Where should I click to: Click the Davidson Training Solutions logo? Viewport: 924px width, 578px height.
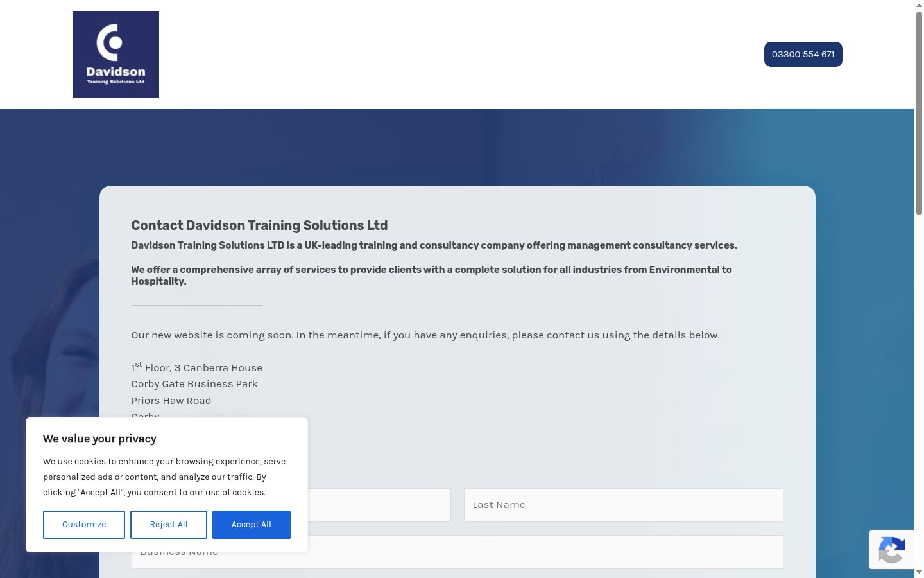point(116,54)
